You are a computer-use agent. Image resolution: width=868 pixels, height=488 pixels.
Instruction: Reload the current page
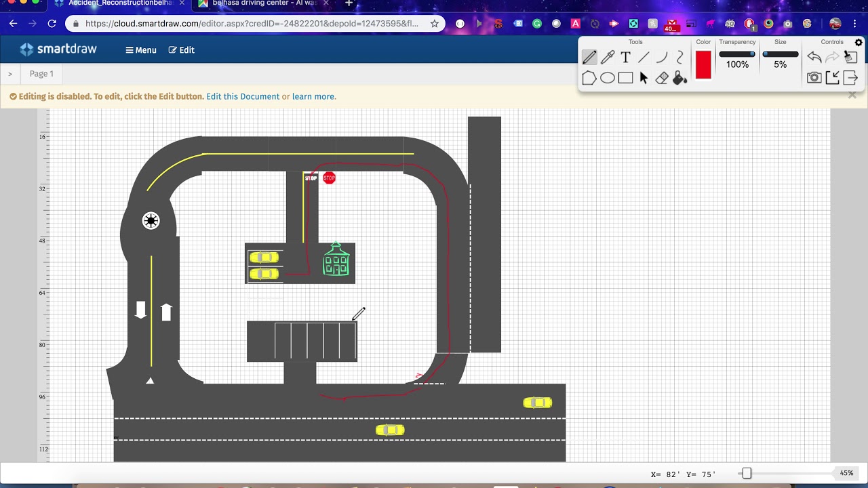point(52,24)
